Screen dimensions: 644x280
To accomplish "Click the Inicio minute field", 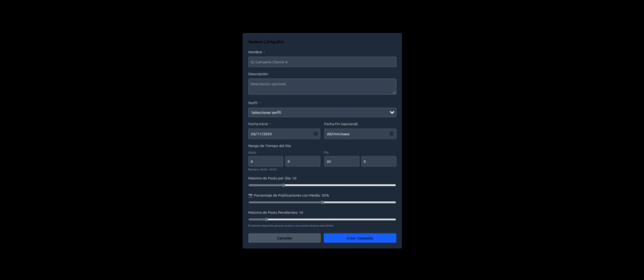I will 303,161.
